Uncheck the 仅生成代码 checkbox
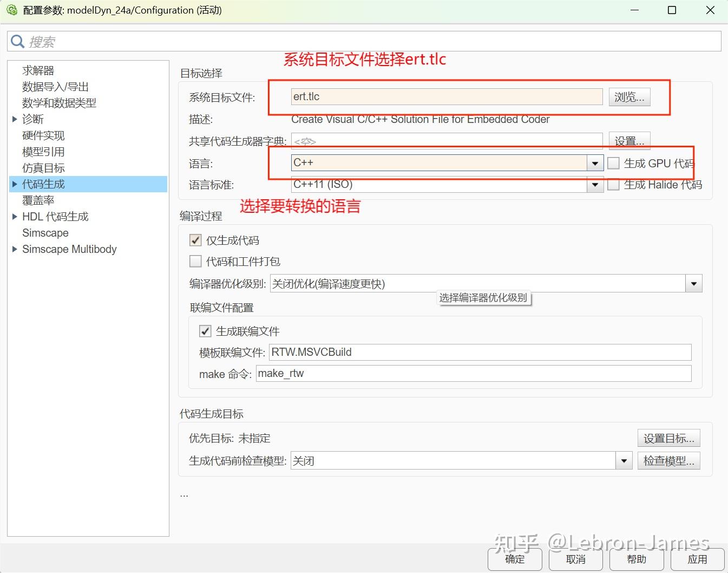The height and width of the screenshot is (573, 728). point(195,240)
